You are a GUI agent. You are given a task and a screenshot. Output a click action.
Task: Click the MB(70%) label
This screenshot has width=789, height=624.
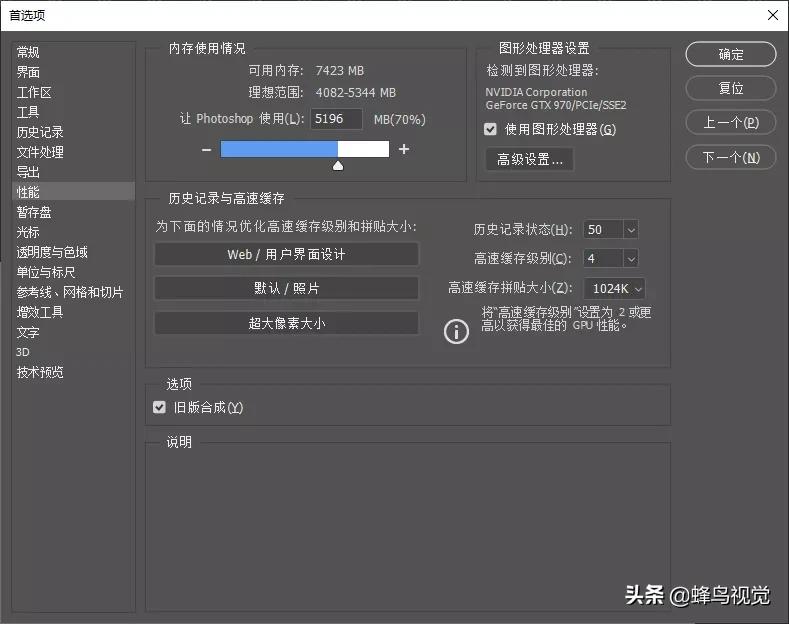click(x=400, y=120)
